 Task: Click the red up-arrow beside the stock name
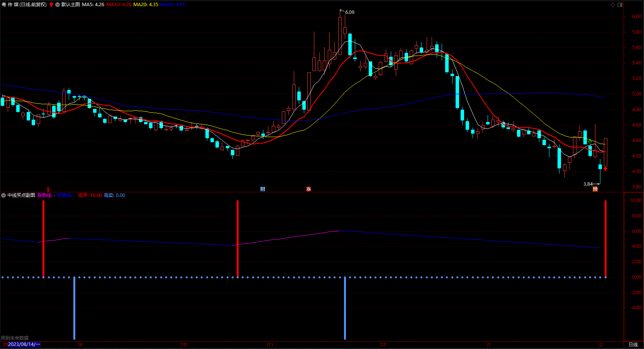tap(51, 5)
